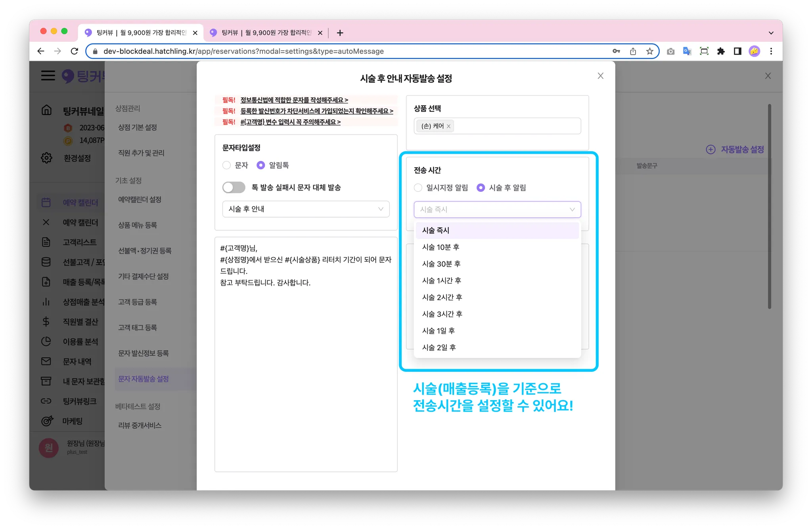Click inside the message body text area
Screen dimensions: 812x529
tap(306, 357)
